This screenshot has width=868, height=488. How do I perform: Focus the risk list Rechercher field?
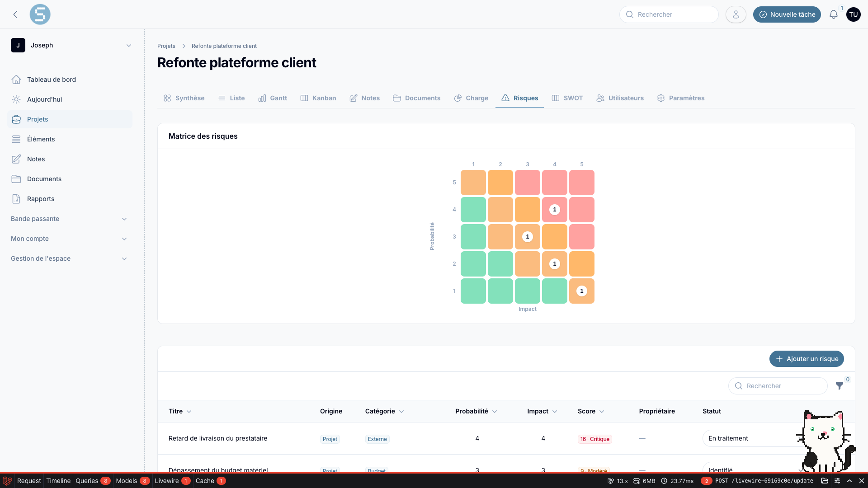click(778, 386)
